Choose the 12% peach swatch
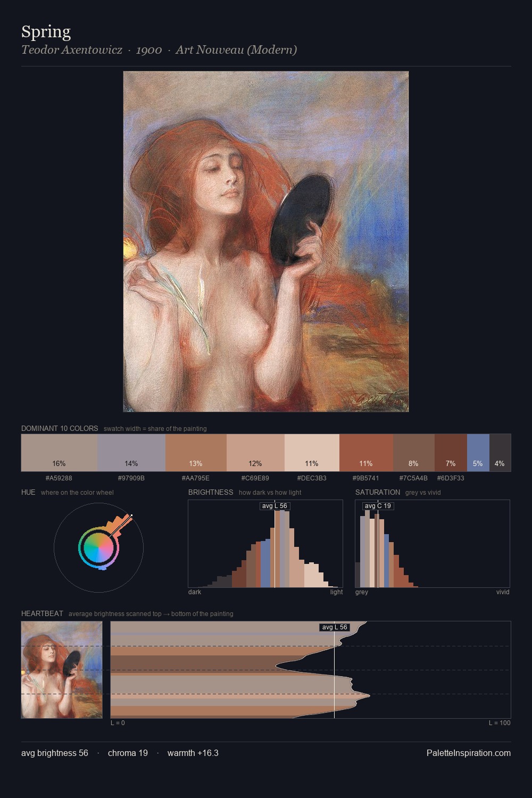 (255, 453)
